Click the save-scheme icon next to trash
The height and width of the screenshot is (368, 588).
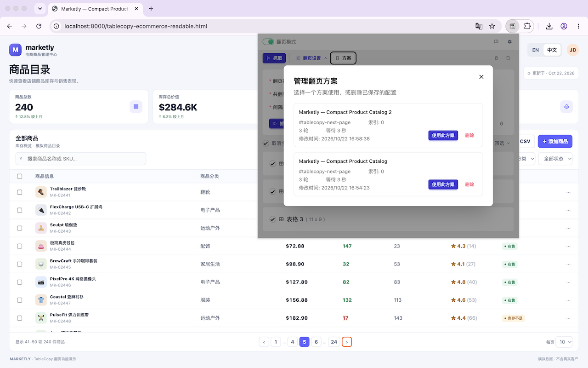508,58
